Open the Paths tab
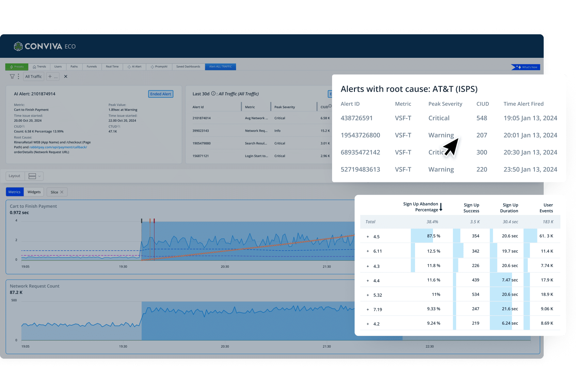Image resolution: width=576 pixels, height=392 pixels. pos(74,67)
